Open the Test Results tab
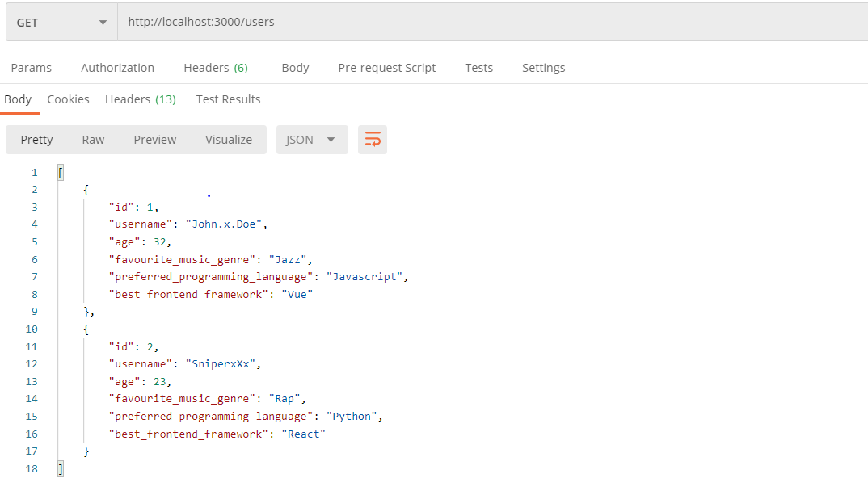This screenshot has width=868, height=495. click(228, 99)
